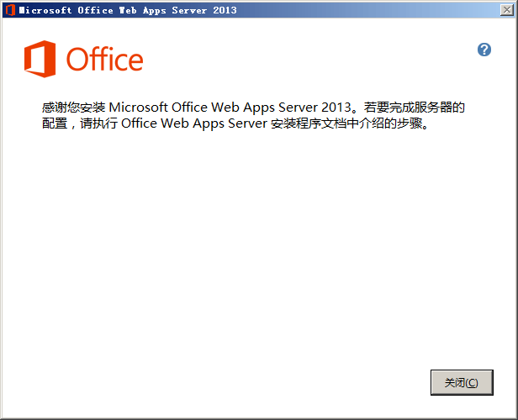Screen dimensions: 518x420
Task: Click "若要完成服务器的" in the message
Action: click(414, 108)
